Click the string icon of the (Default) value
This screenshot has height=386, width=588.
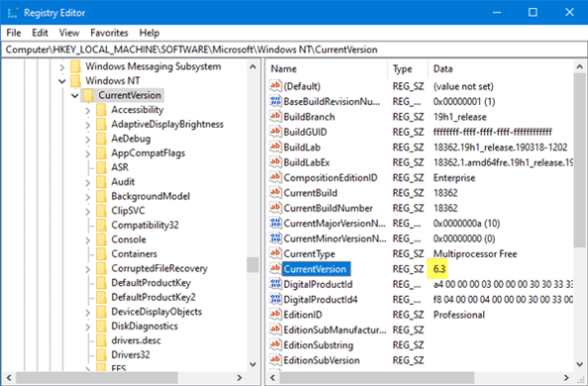click(x=276, y=86)
